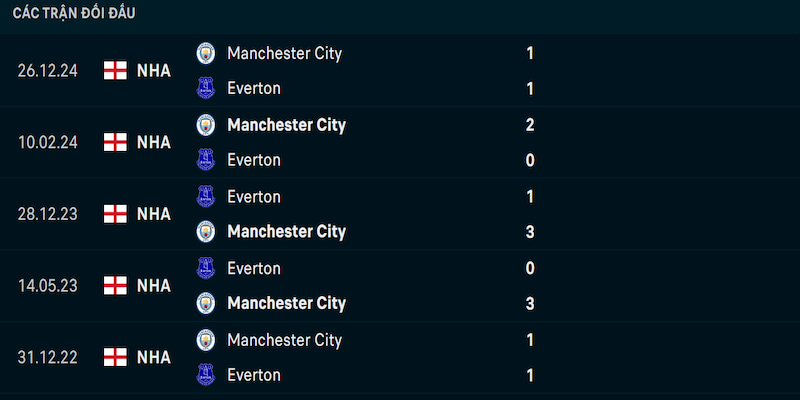Click the Các trận đối đầu header

74,13
